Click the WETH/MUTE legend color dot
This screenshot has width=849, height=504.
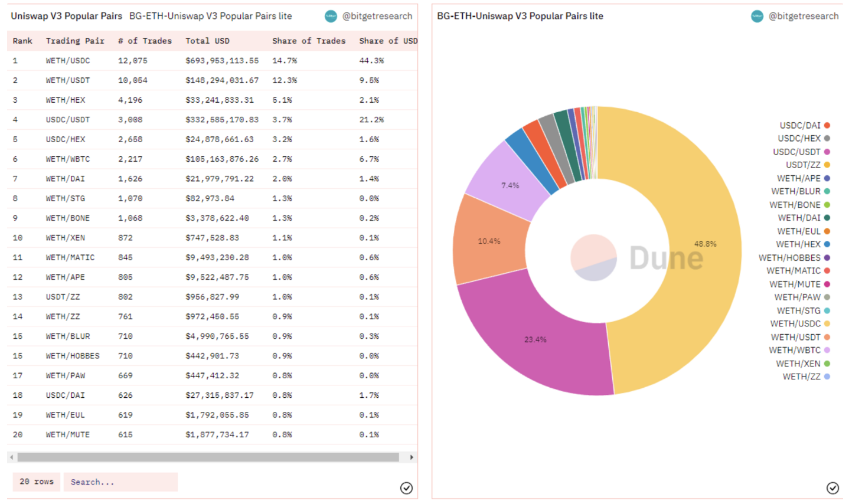click(827, 284)
